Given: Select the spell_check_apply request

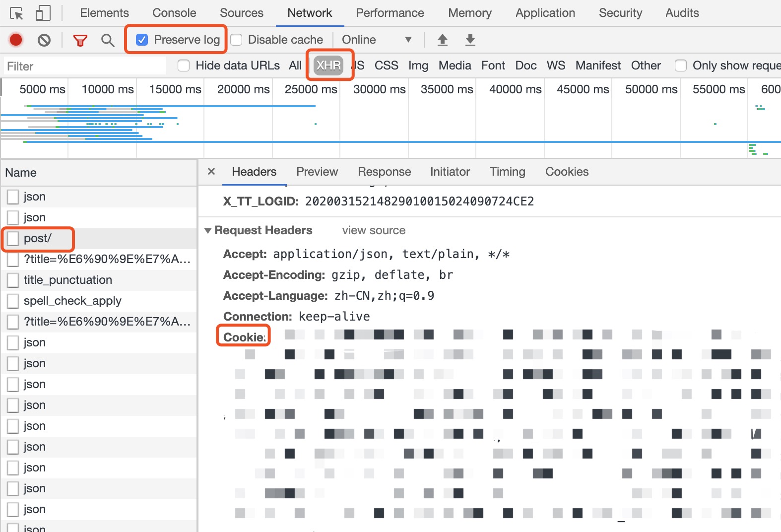Looking at the screenshot, I should pyautogui.click(x=99, y=301).
